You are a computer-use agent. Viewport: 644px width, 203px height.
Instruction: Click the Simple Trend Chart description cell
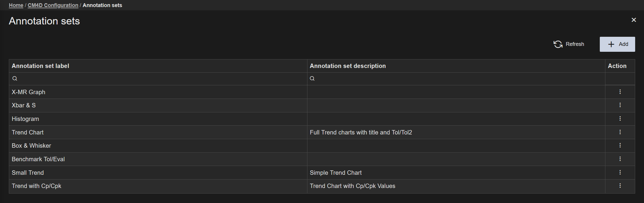click(x=336, y=173)
